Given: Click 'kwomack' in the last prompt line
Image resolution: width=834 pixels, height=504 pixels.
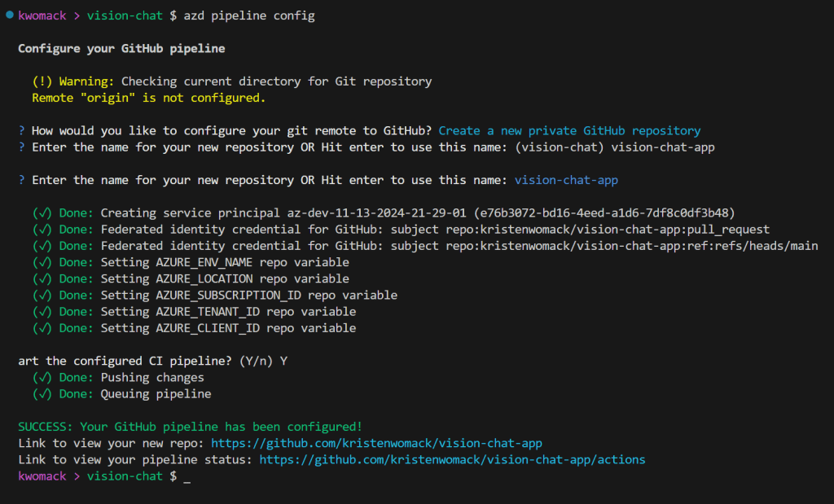Looking at the screenshot, I should [42, 476].
